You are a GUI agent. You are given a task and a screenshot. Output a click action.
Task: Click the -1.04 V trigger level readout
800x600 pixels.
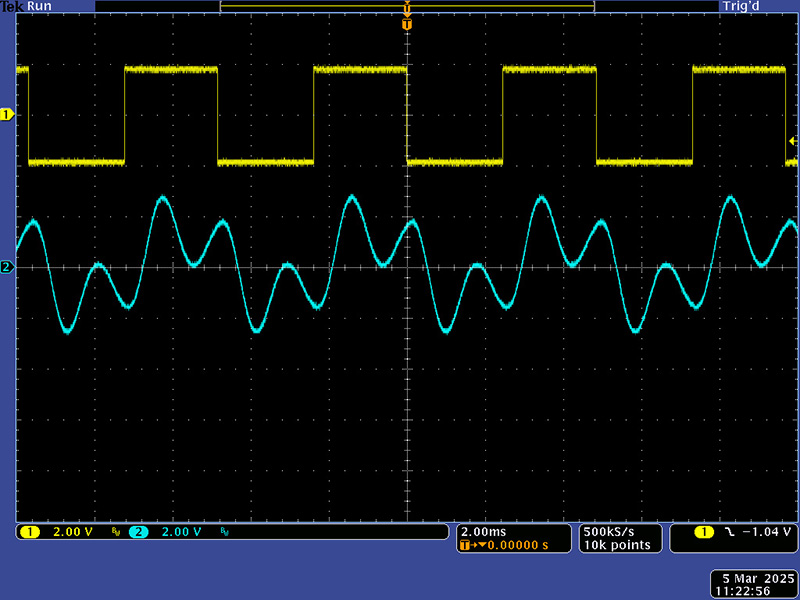pos(764,532)
